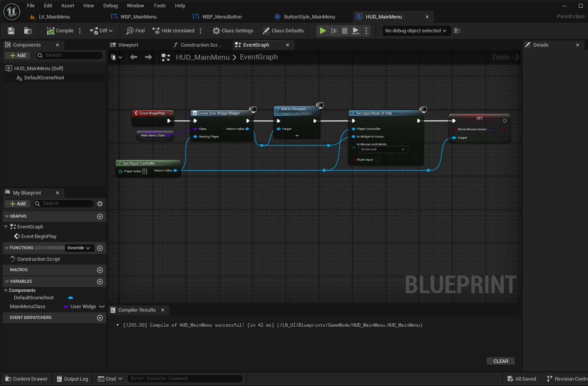
Task: Toggle Hide Unrelated nodes
Action: click(174, 31)
